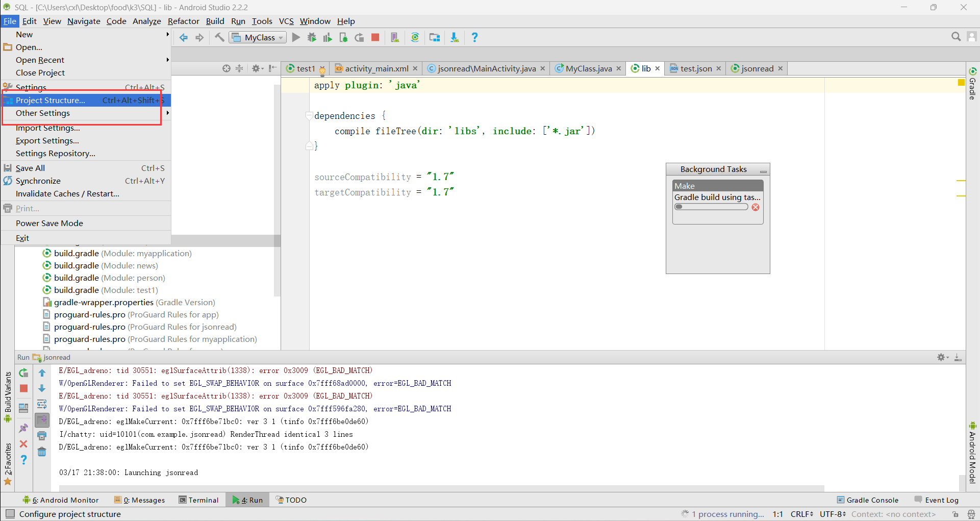Open the MyClass run configuration dropdown
The width and height of the screenshot is (980, 521).
point(258,38)
